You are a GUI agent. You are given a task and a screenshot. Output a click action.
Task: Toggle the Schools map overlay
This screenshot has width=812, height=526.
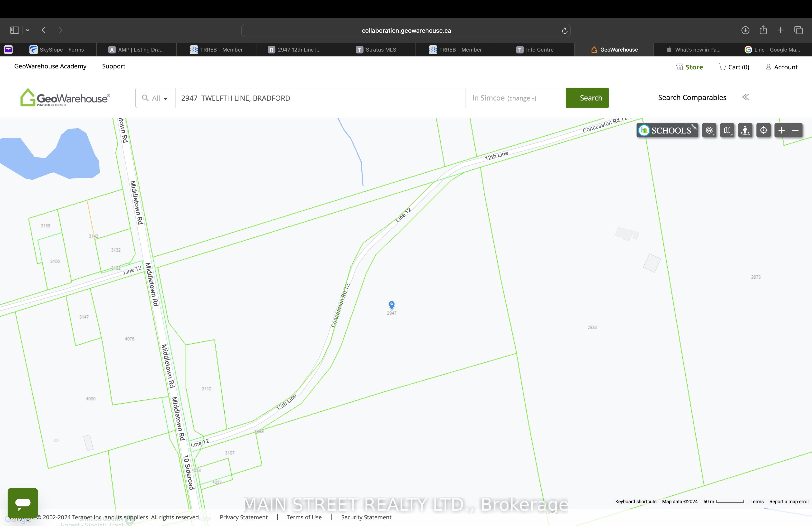[x=667, y=130]
